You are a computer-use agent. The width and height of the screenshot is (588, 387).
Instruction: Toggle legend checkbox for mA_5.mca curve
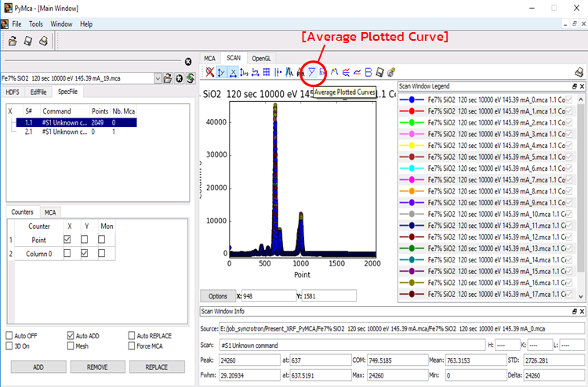569,157
